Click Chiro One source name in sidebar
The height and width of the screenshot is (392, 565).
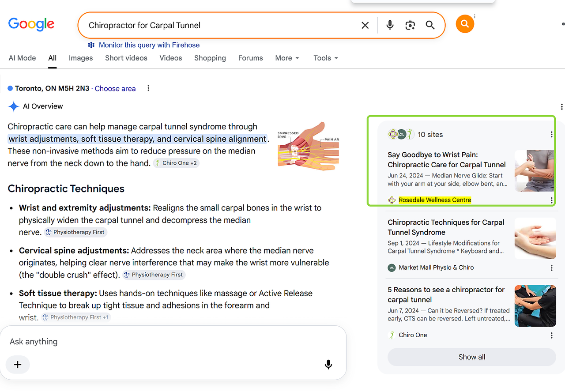point(413,335)
